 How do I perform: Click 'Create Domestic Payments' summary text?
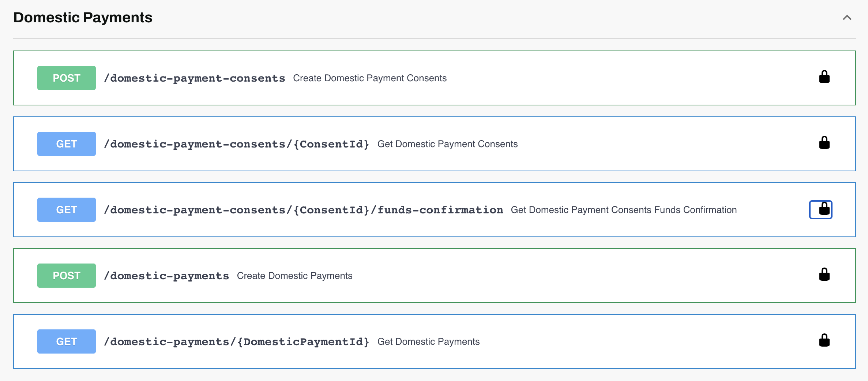coord(294,276)
